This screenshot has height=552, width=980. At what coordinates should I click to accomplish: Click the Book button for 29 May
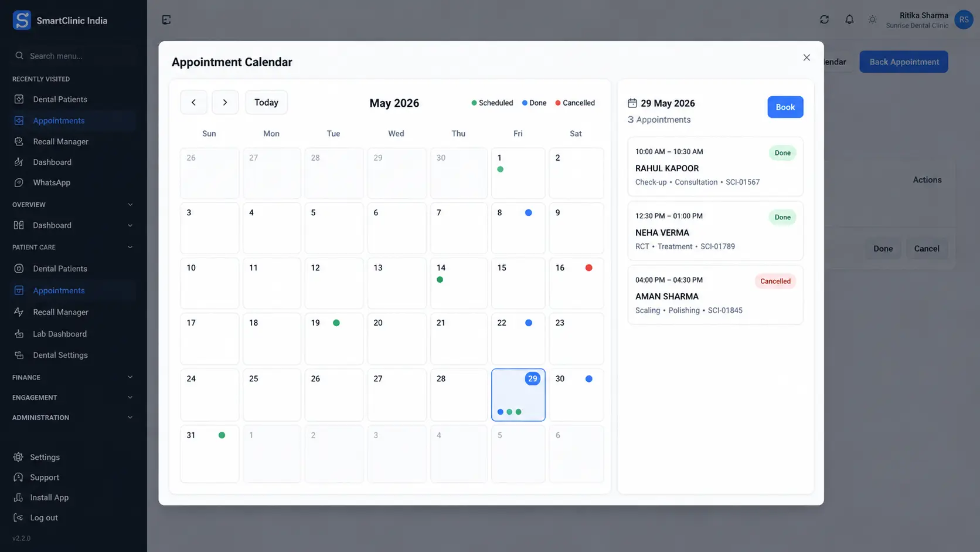[x=785, y=107]
